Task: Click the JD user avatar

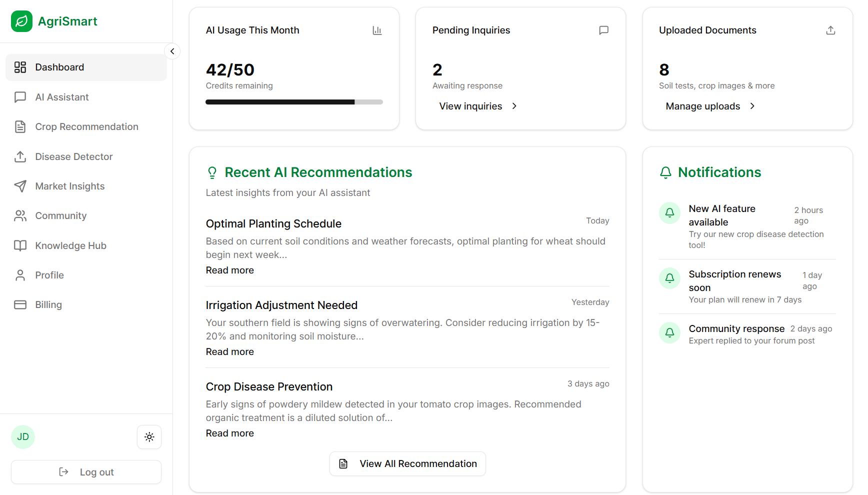Action: 23,436
